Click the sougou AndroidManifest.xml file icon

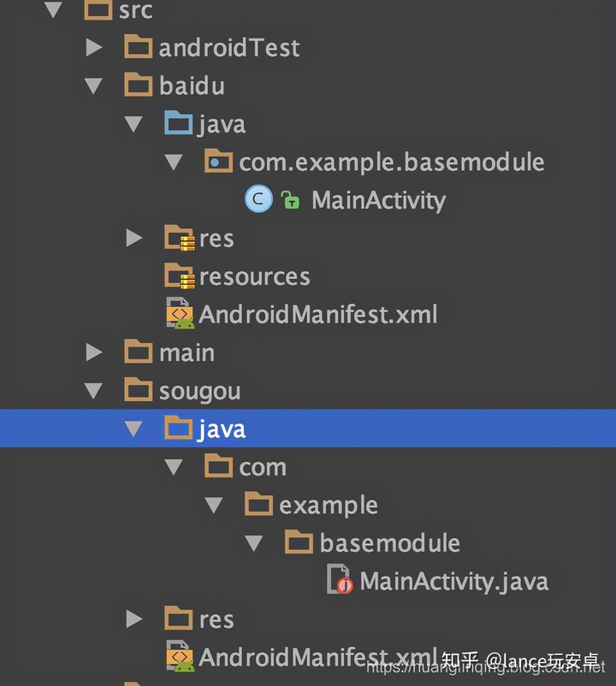(x=180, y=656)
